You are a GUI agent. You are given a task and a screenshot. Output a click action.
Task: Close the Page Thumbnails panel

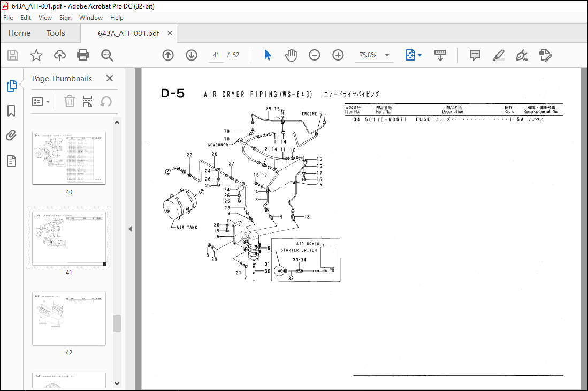click(x=110, y=78)
